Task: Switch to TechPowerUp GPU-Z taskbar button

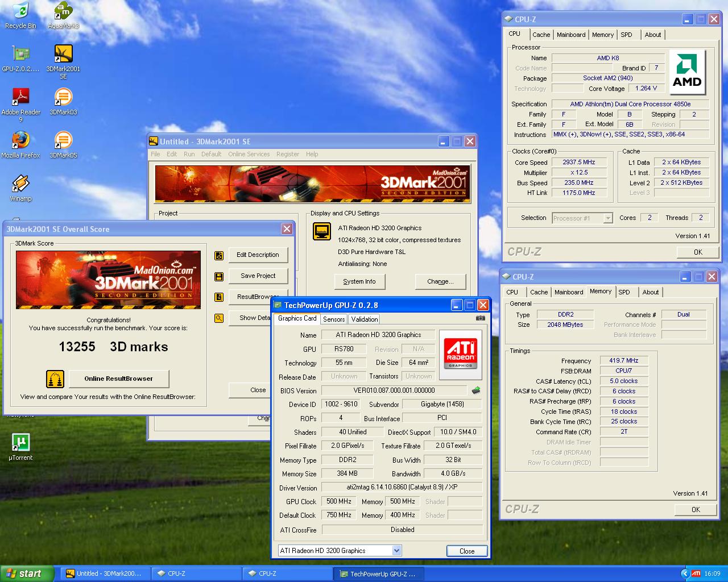Action: point(378,573)
